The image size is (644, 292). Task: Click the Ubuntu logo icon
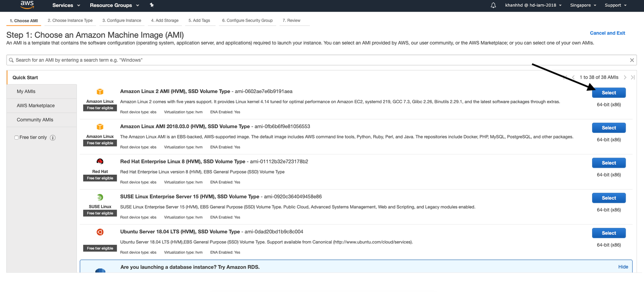100,232
